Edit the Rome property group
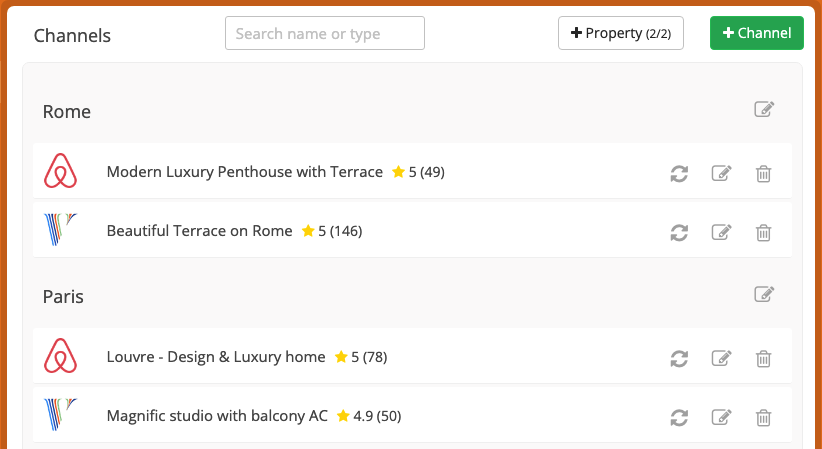Viewport: 822px width, 449px height. click(x=764, y=109)
